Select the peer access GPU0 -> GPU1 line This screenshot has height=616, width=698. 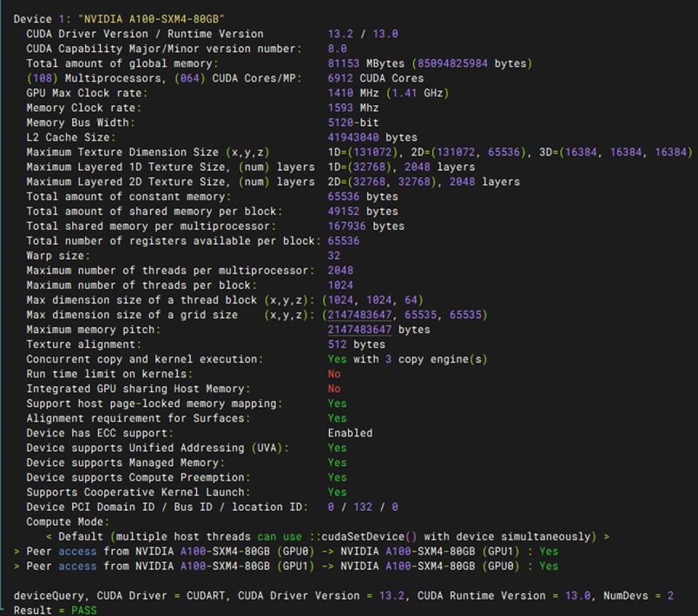[x=286, y=551]
